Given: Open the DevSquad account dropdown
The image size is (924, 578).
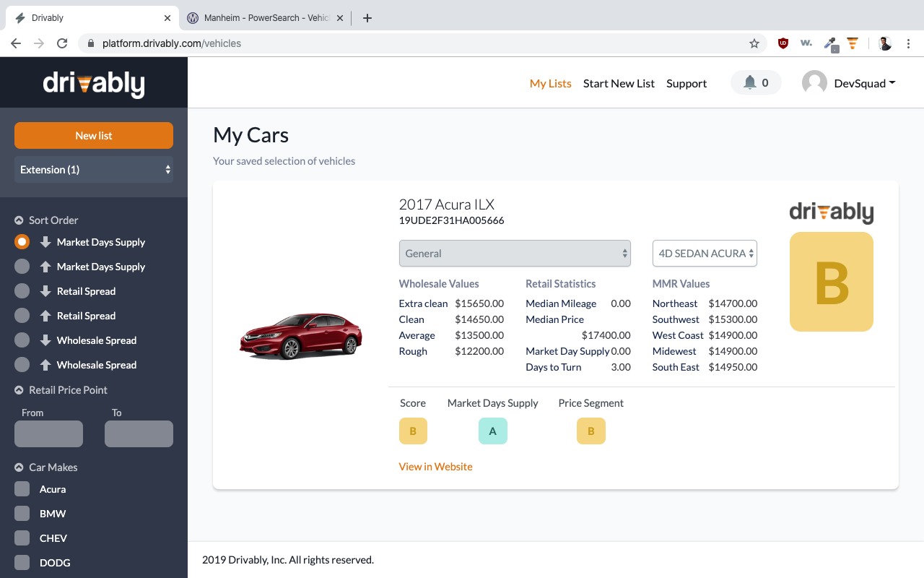Looking at the screenshot, I should click(x=865, y=83).
